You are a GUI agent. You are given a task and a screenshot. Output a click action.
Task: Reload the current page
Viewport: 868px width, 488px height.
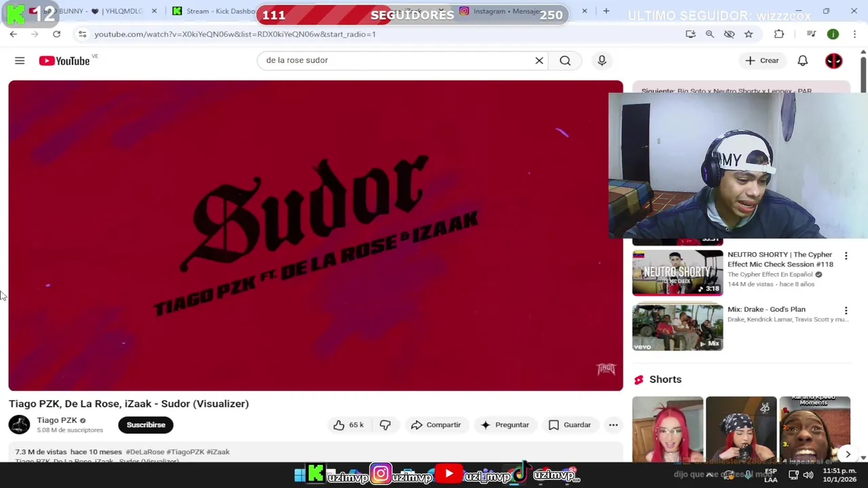[x=56, y=34]
